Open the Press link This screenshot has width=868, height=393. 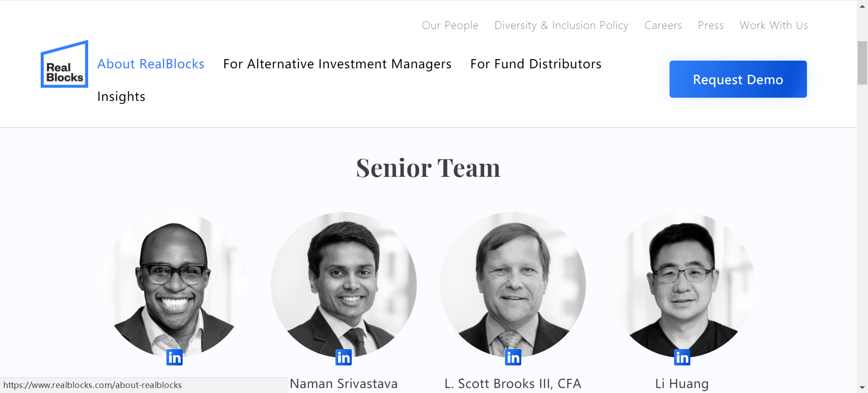(x=711, y=25)
